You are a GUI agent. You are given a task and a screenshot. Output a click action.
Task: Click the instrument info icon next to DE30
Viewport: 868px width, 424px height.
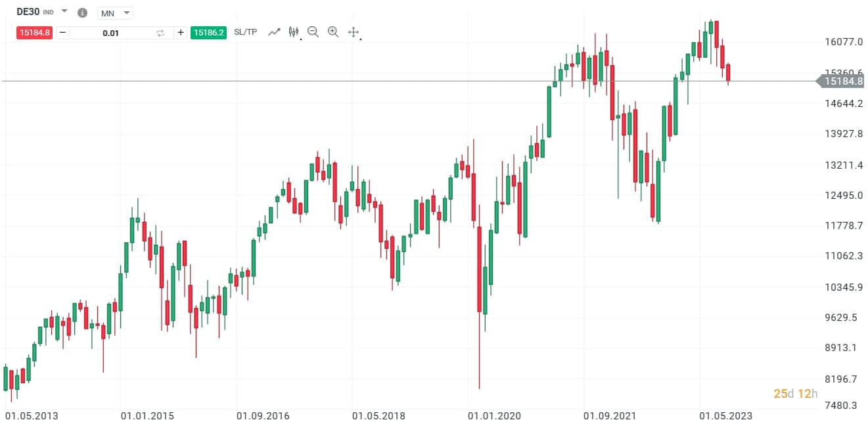point(81,11)
